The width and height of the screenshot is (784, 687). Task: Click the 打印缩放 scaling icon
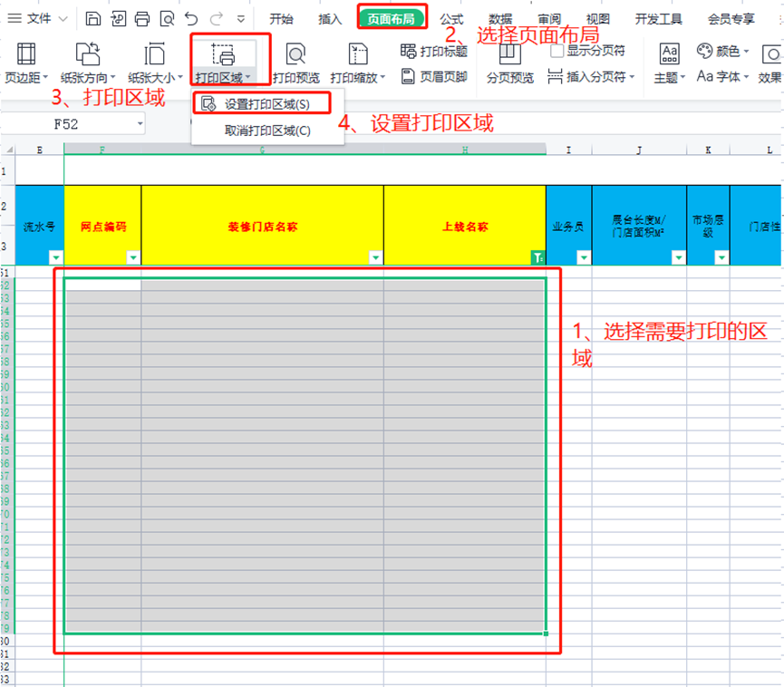click(x=358, y=54)
